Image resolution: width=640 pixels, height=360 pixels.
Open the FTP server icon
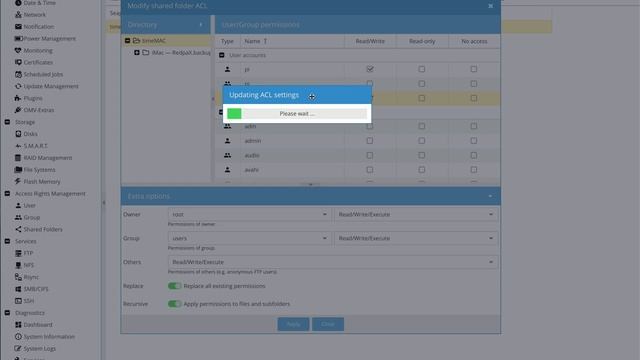point(18,253)
